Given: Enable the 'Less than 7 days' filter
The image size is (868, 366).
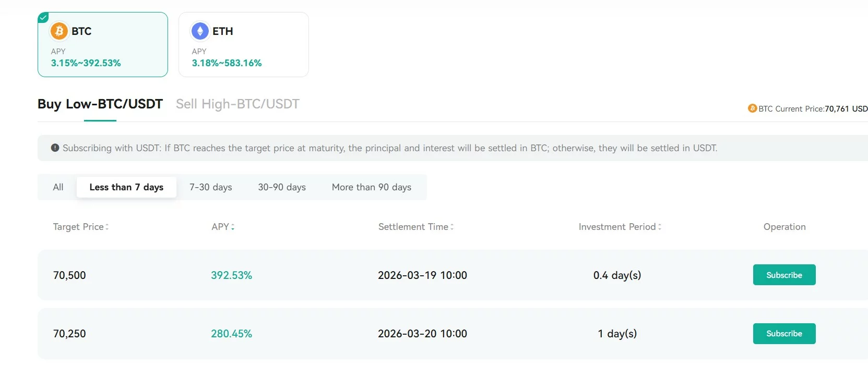Looking at the screenshot, I should (126, 187).
